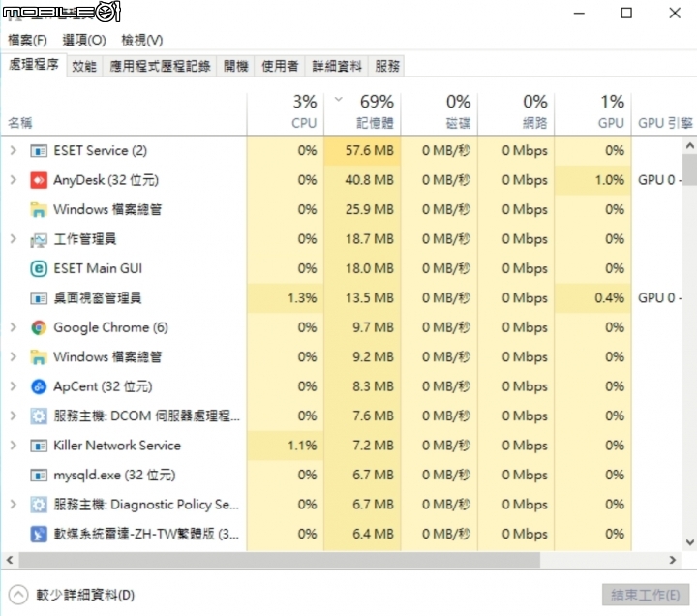Sort by the GPU 引擎 column header
This screenshot has height=616, width=697.
664,113
